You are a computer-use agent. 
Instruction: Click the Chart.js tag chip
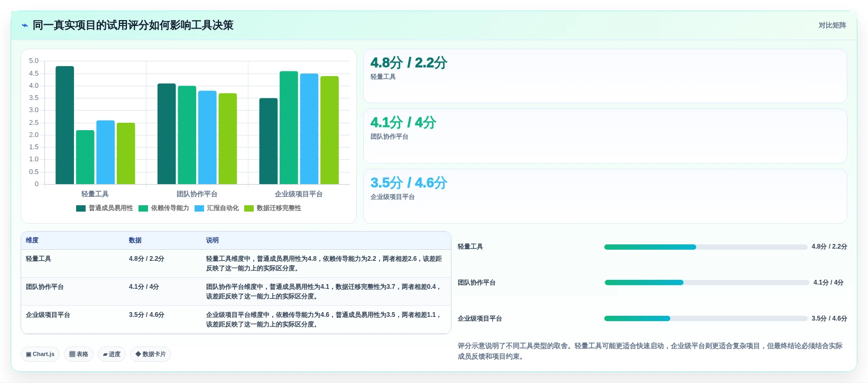(x=40, y=354)
